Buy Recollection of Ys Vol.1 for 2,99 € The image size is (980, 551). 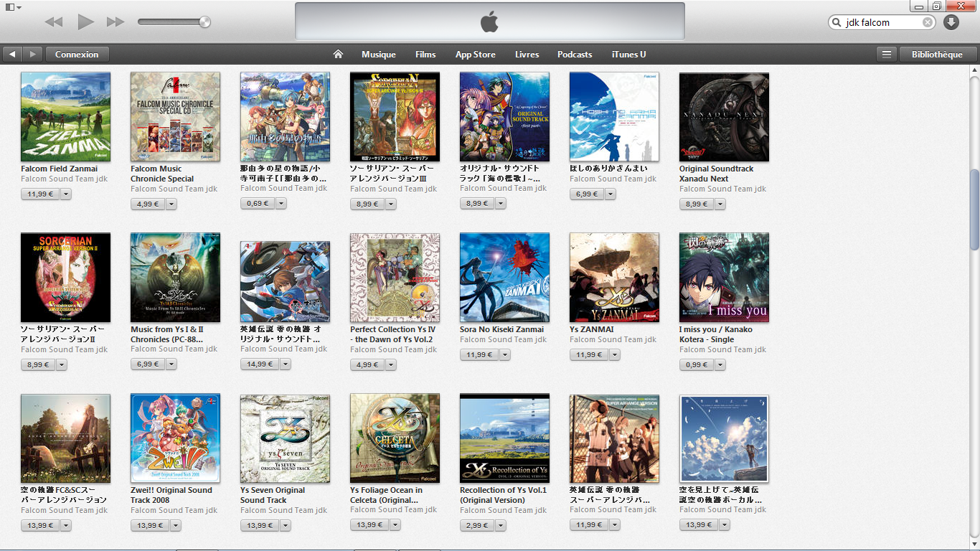pyautogui.click(x=476, y=526)
